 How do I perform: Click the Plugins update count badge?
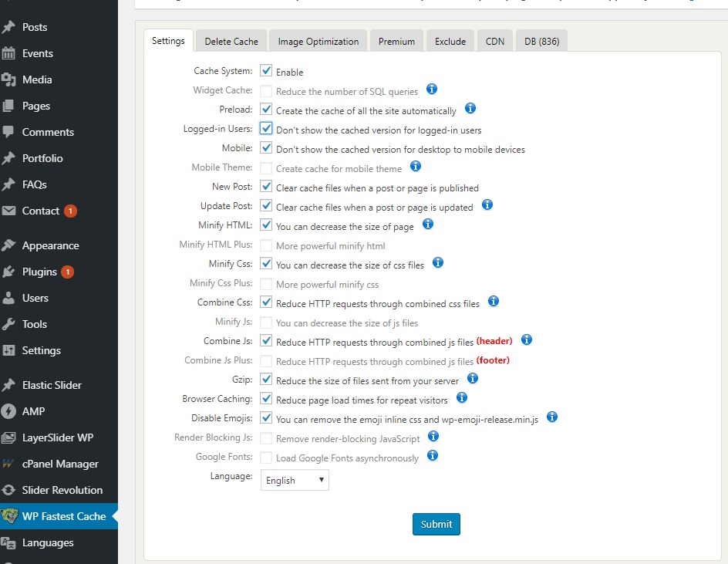click(x=67, y=272)
